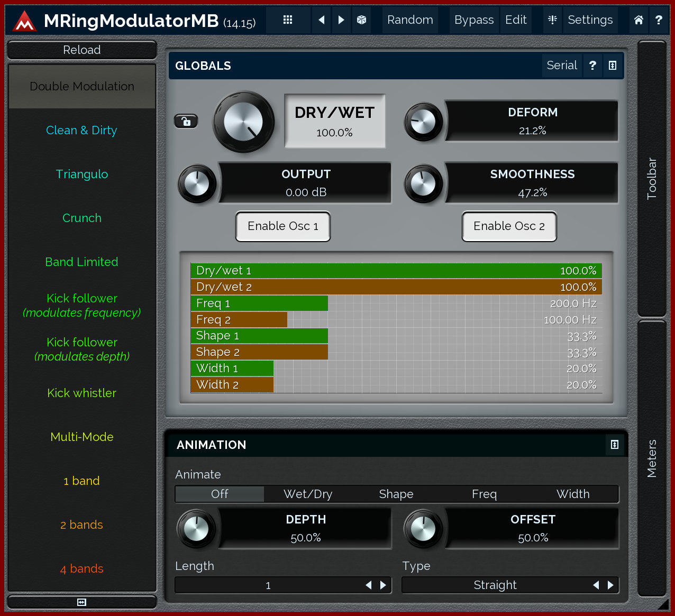This screenshot has width=675, height=616.
Task: Toggle Enable Osc 2
Action: [509, 226]
